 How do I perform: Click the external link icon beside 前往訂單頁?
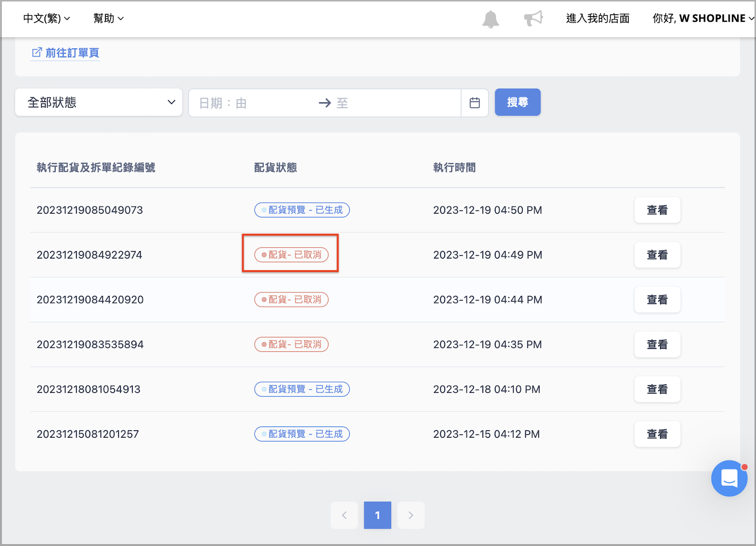point(37,52)
